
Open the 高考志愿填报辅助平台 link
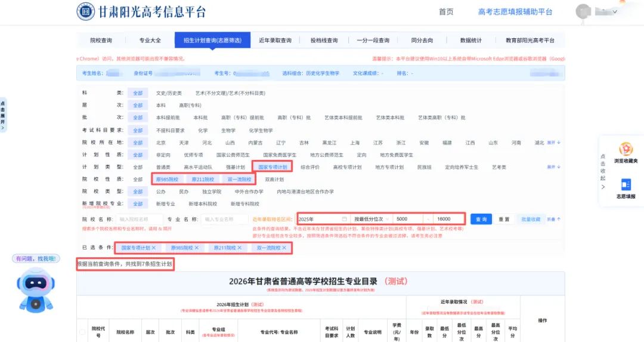(515, 12)
